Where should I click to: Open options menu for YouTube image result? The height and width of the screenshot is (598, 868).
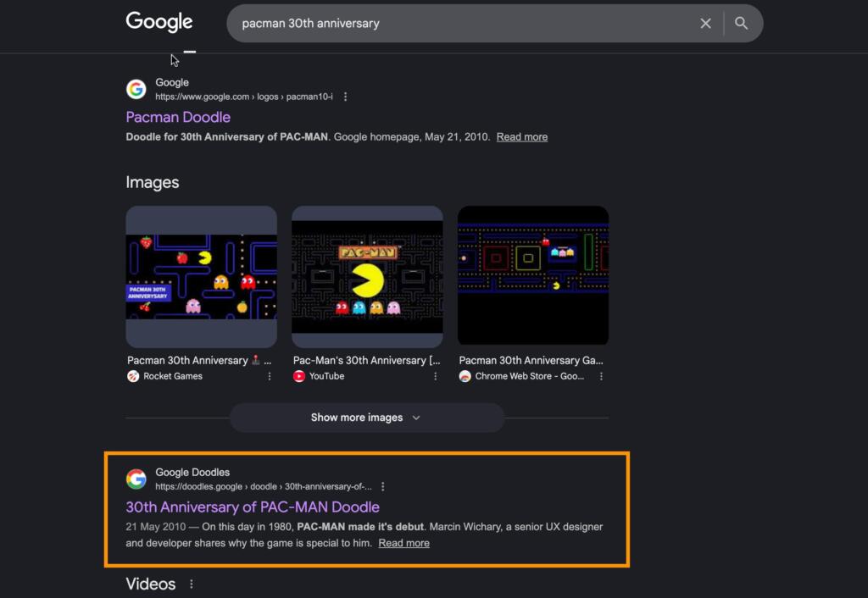436,376
